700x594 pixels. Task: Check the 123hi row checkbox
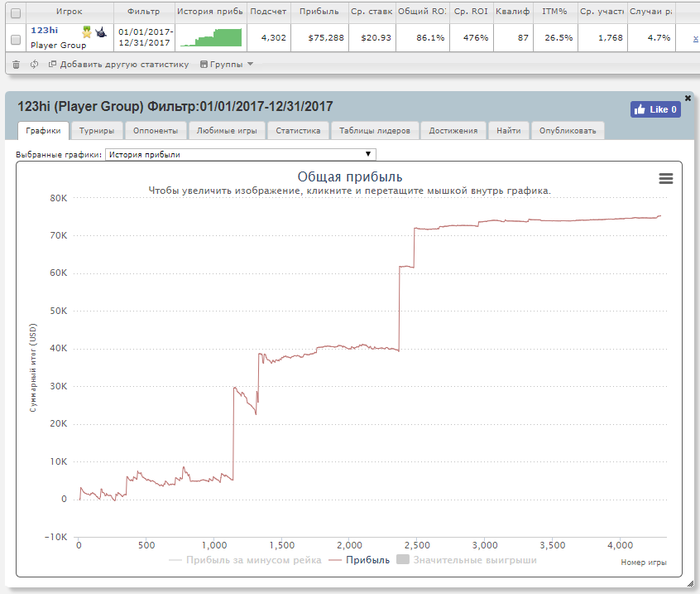pyautogui.click(x=16, y=40)
